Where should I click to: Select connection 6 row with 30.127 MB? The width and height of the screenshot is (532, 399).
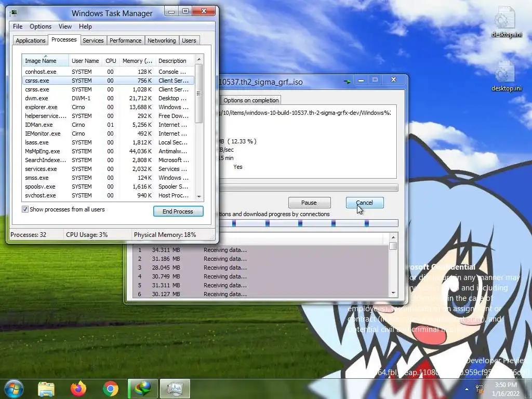(x=261, y=294)
